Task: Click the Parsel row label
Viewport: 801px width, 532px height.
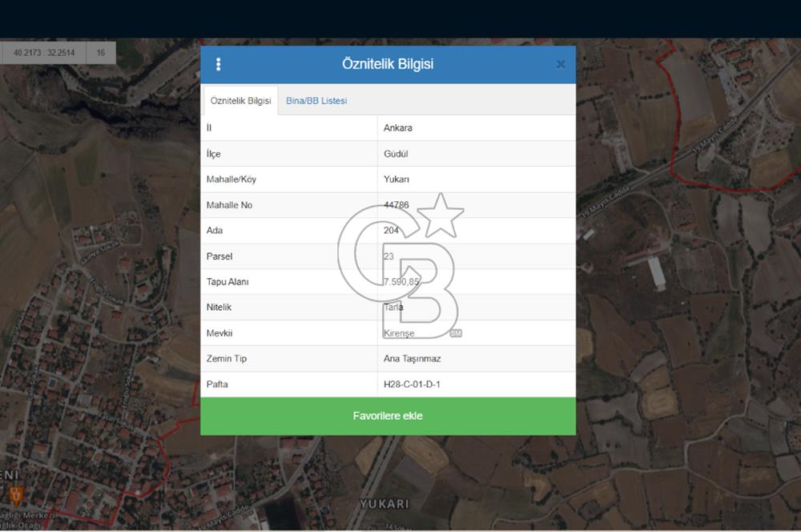Action: pyautogui.click(x=219, y=256)
